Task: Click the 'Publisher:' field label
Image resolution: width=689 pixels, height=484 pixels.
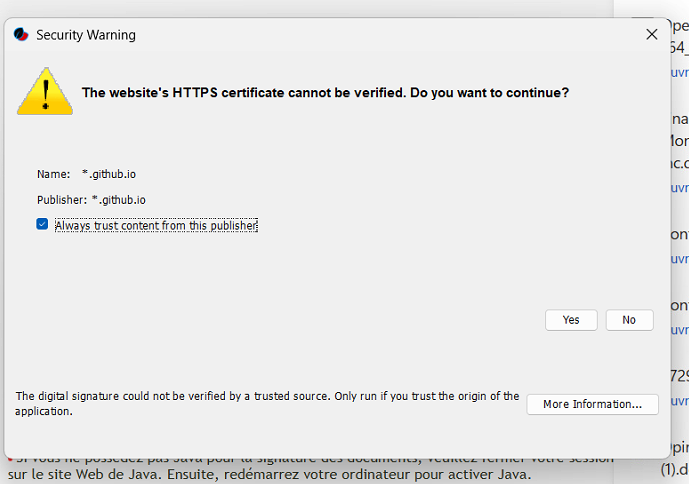Action: click(x=62, y=200)
